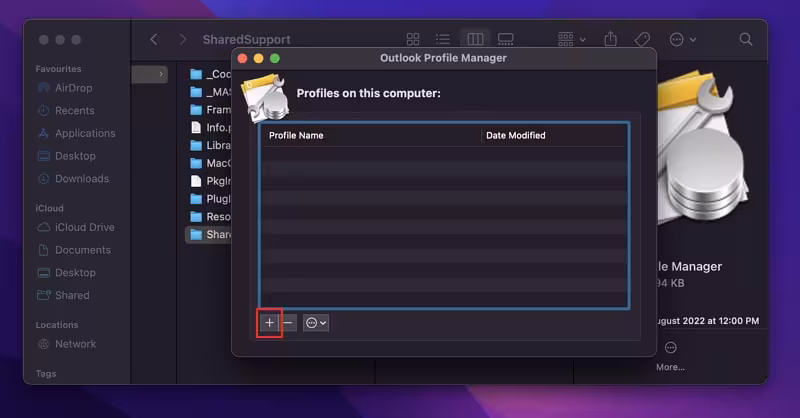The height and width of the screenshot is (418, 800).
Task: Select the MacO folder in Finder
Action: tap(210, 163)
